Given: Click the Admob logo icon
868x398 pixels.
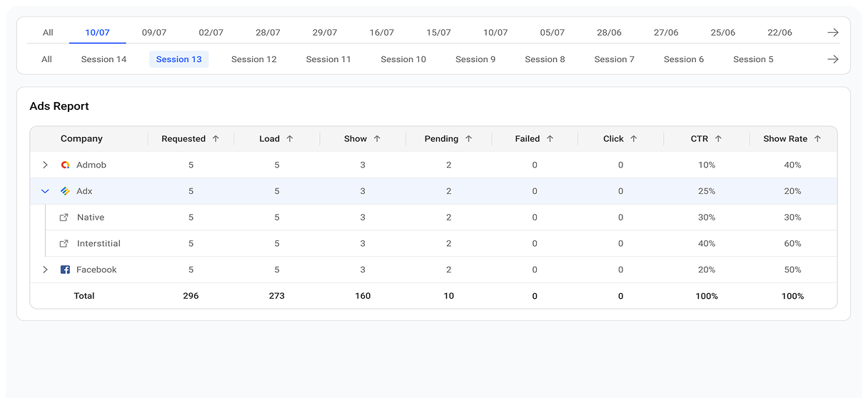Looking at the screenshot, I should (x=65, y=165).
